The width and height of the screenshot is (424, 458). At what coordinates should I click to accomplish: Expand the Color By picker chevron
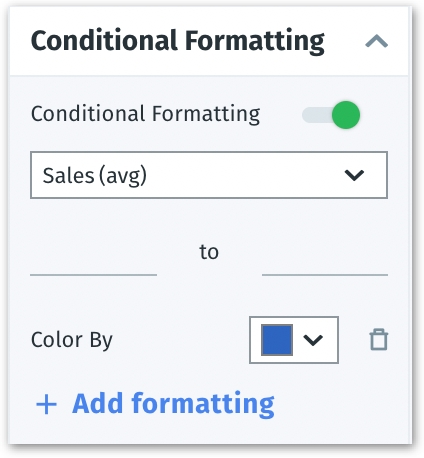coord(313,340)
